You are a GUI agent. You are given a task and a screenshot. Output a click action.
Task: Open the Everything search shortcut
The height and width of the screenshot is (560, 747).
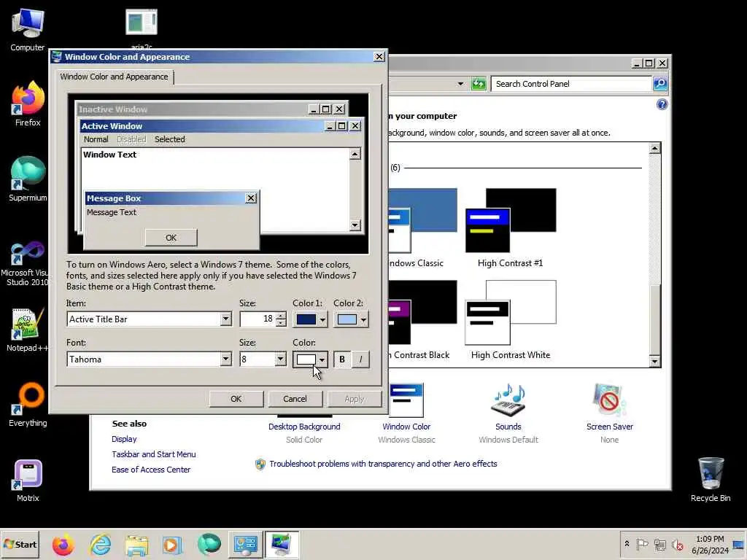point(28,405)
